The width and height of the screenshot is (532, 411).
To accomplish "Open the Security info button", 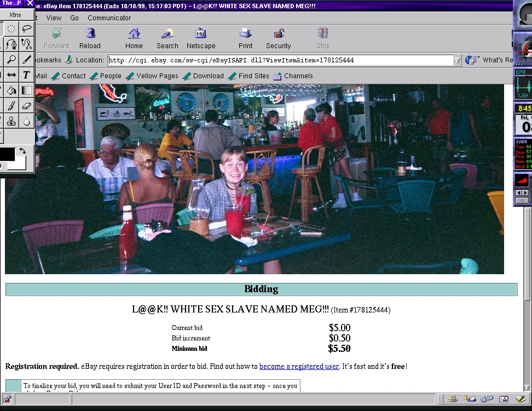I will point(278,39).
